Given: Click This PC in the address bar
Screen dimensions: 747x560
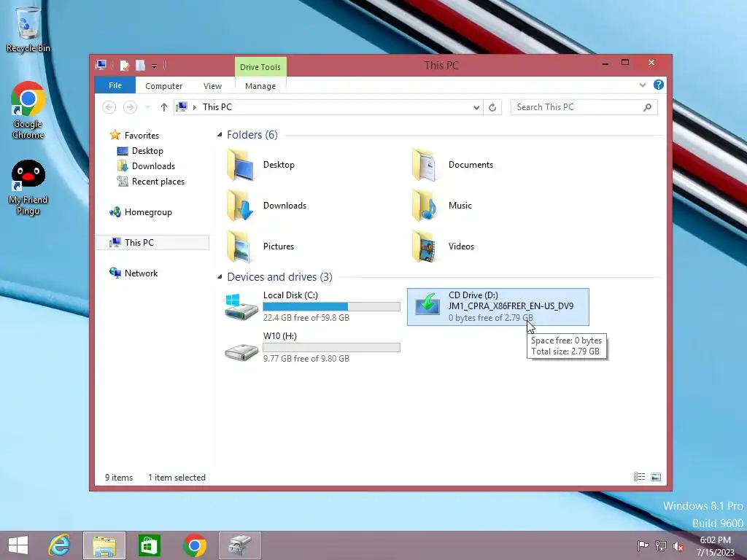Looking at the screenshot, I should pos(217,107).
